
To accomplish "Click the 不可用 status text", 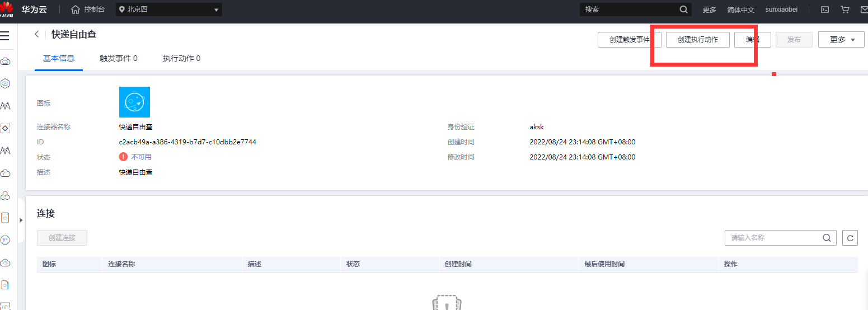I will 141,157.
